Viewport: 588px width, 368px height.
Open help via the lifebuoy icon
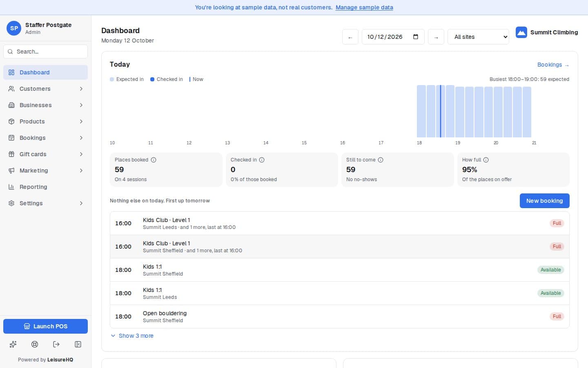pos(35,344)
